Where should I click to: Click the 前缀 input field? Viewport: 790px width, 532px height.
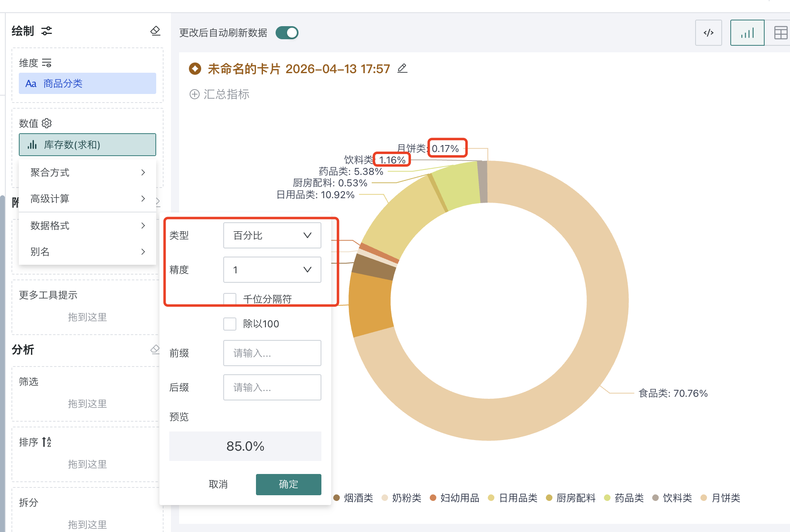272,353
